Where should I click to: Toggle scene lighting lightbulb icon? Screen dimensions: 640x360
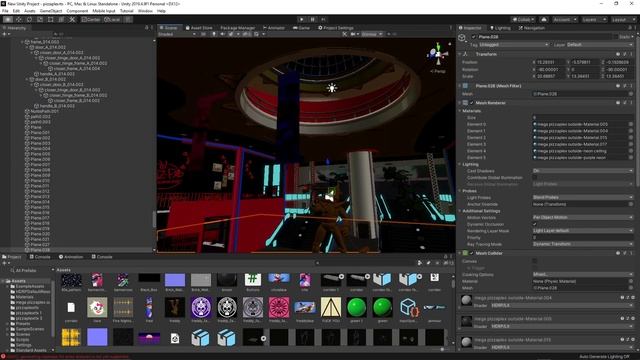pos(213,34)
